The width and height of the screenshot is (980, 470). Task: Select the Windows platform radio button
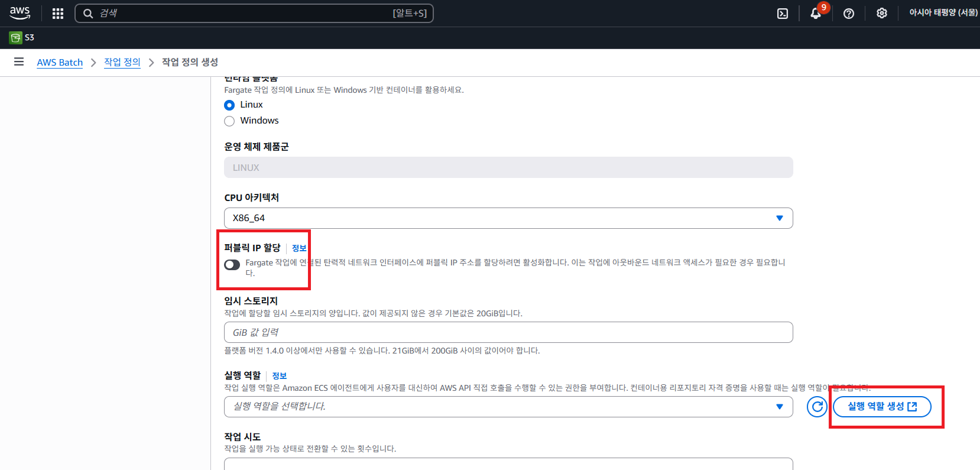229,121
